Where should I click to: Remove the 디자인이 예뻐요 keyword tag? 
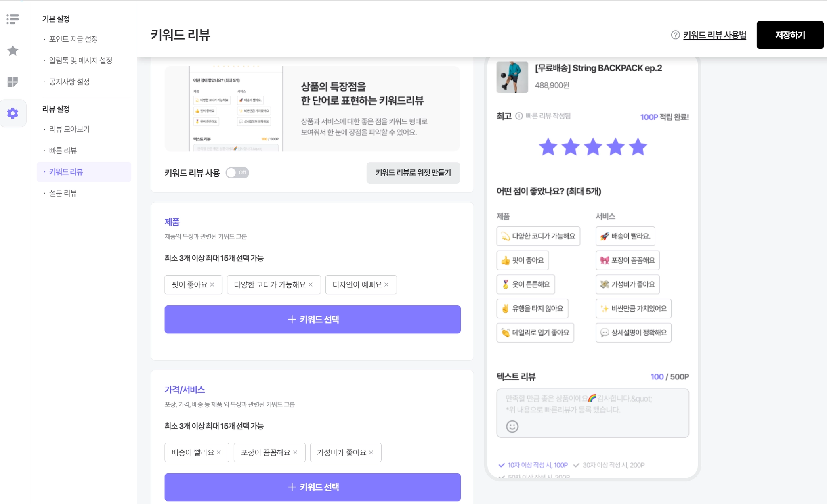[x=386, y=284]
